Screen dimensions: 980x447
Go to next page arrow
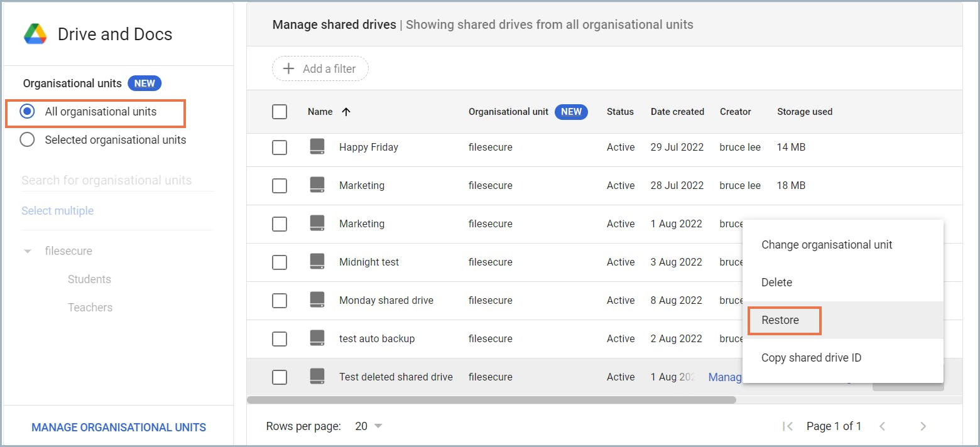tap(923, 426)
